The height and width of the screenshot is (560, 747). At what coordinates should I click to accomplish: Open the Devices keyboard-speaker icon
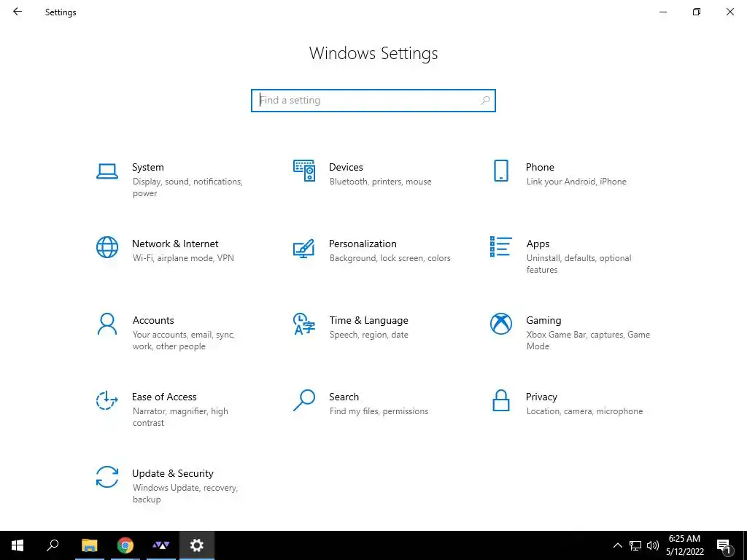point(304,171)
